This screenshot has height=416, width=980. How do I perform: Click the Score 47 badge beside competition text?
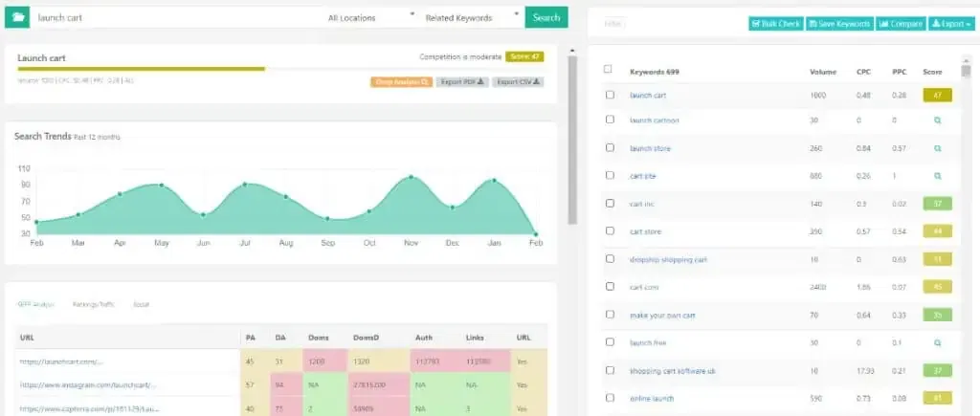(524, 56)
